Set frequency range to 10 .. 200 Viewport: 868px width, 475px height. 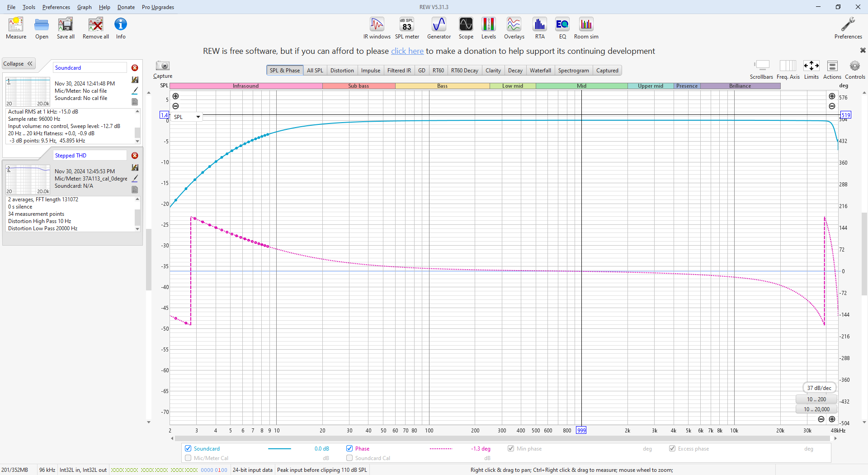[x=816, y=399]
